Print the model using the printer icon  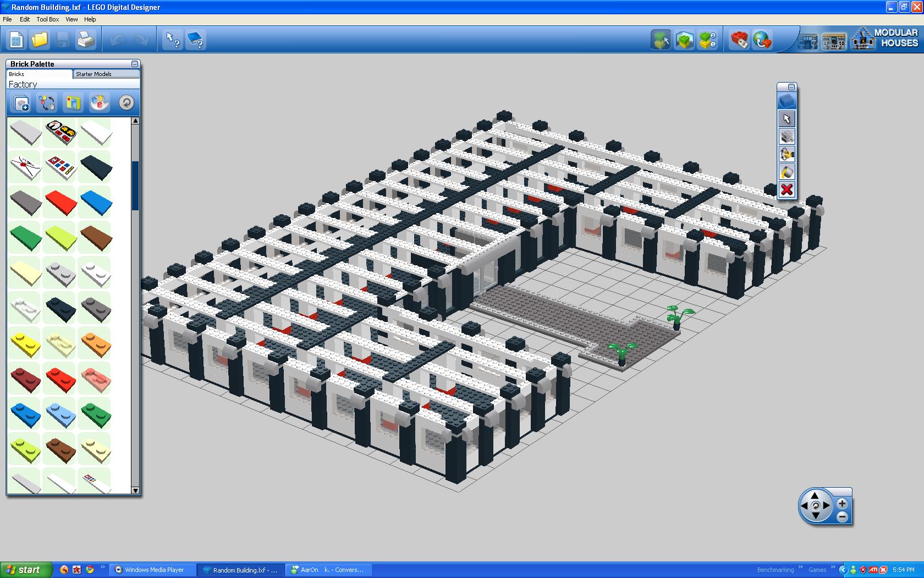pos(86,40)
